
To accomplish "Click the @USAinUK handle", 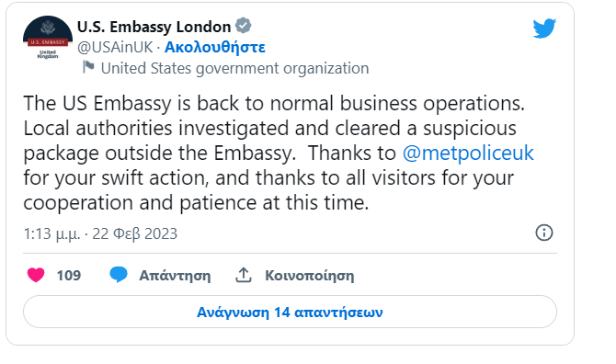I will [x=115, y=47].
